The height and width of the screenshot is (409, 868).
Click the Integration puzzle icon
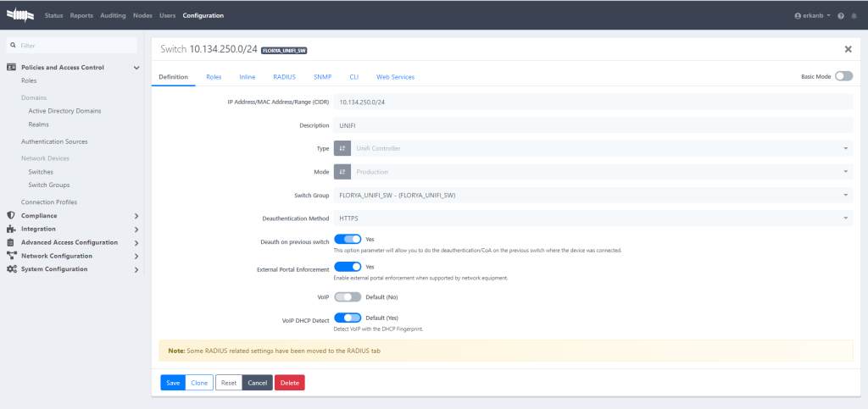click(11, 229)
